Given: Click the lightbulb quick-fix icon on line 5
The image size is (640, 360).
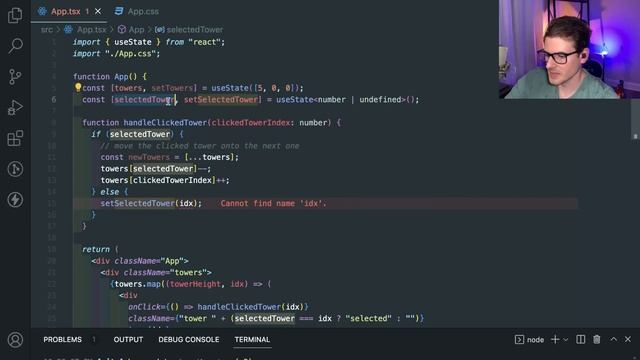Looking at the screenshot, I should (78, 87).
